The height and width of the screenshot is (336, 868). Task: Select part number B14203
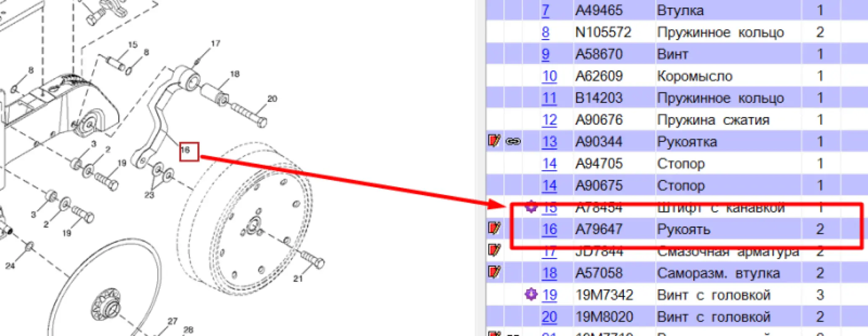point(599,98)
